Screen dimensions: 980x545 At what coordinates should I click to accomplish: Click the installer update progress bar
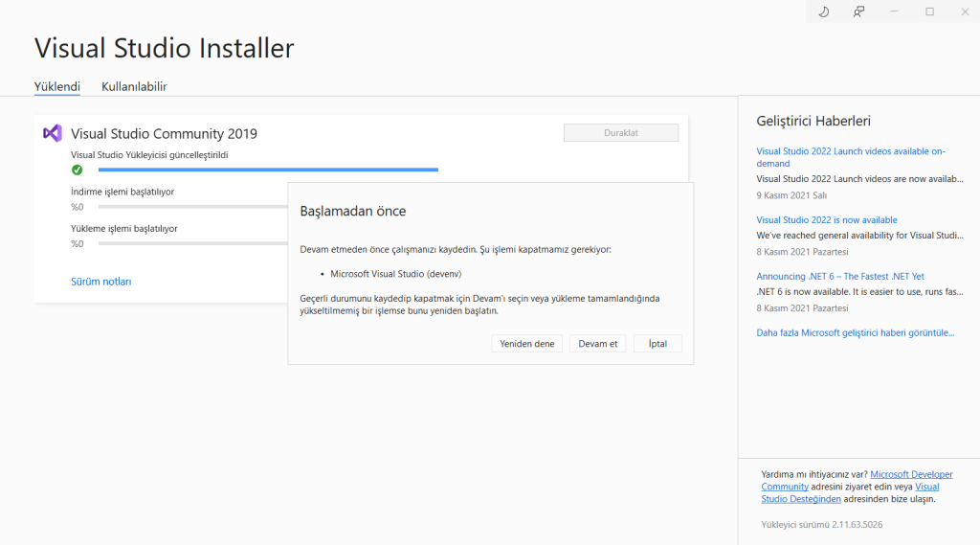tap(268, 170)
